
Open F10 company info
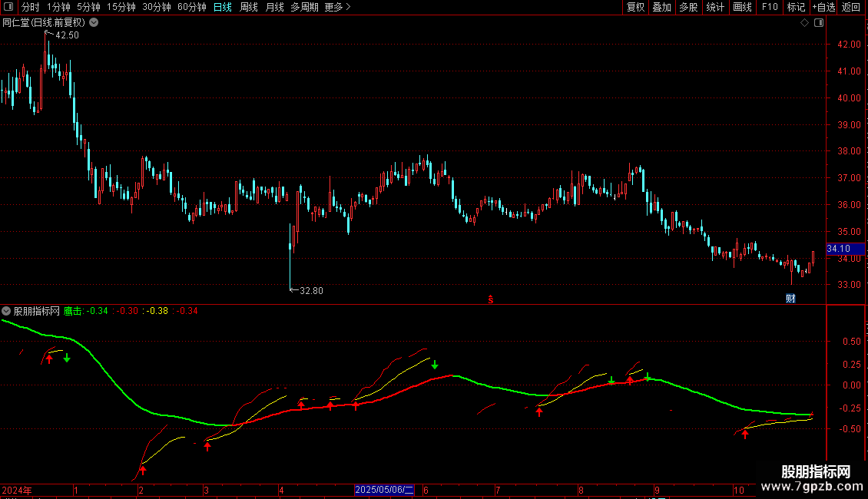tap(770, 7)
